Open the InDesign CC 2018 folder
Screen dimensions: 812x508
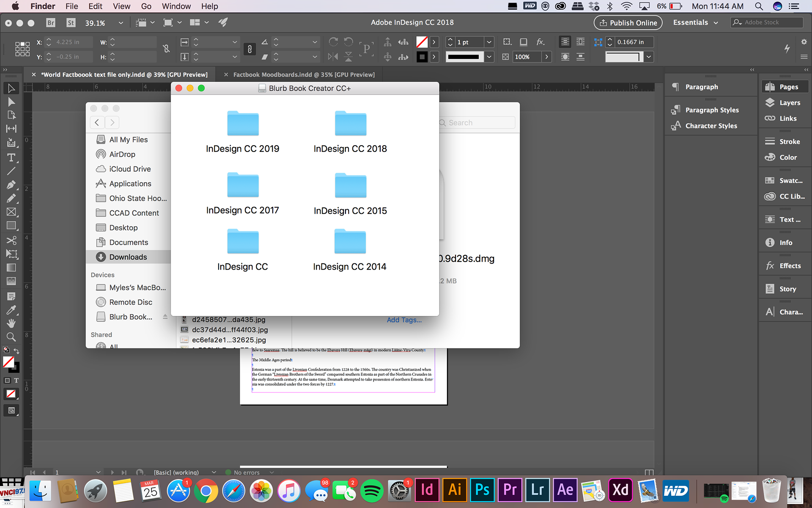pyautogui.click(x=350, y=132)
